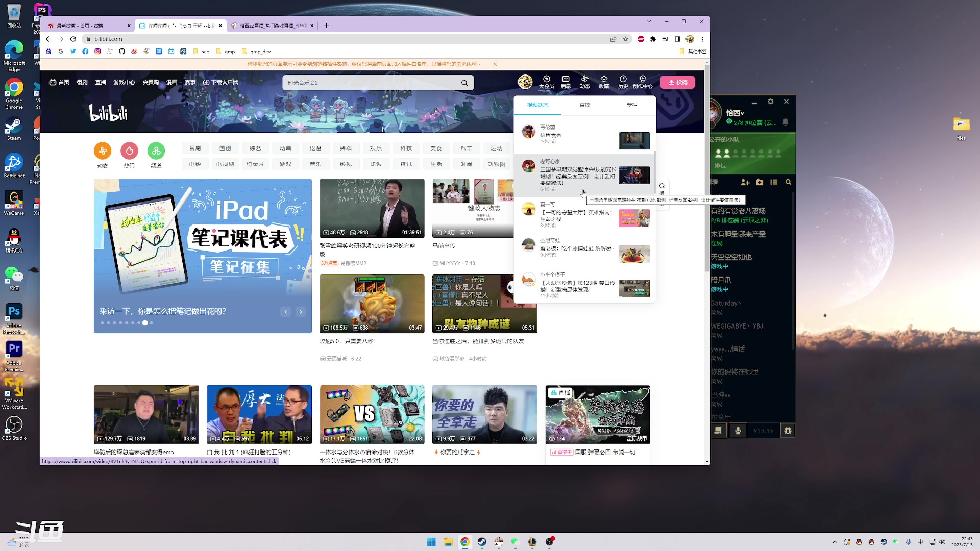Click the orange 动态 circle icon
Screen dimensions: 980x551
coord(103,151)
